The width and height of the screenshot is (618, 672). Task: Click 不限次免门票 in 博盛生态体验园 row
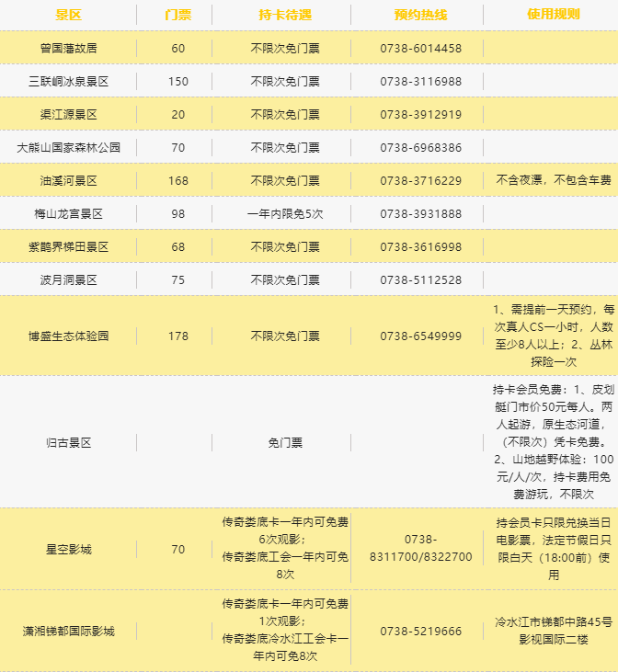point(285,336)
